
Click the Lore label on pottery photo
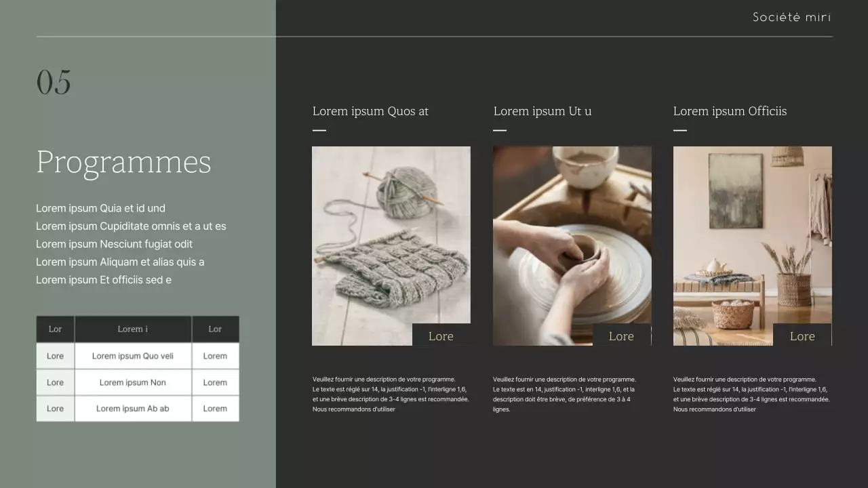pos(621,336)
